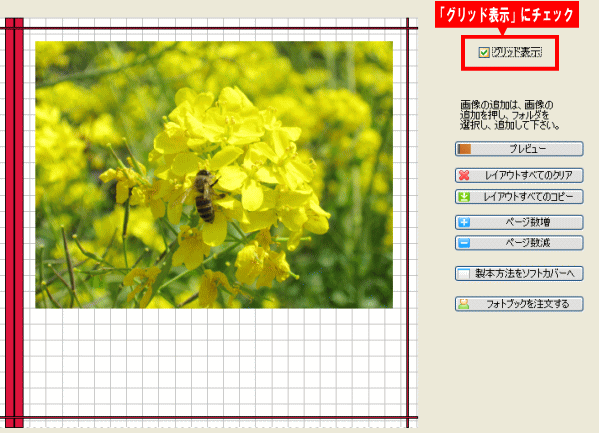Click レイアウトすべてのクリア button
This screenshot has height=433, width=599.
coord(519,175)
